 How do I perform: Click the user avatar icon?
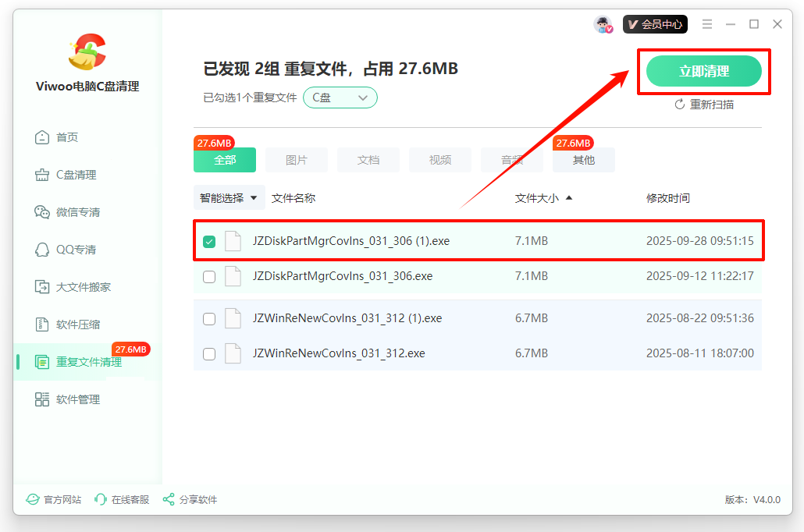[x=603, y=24]
